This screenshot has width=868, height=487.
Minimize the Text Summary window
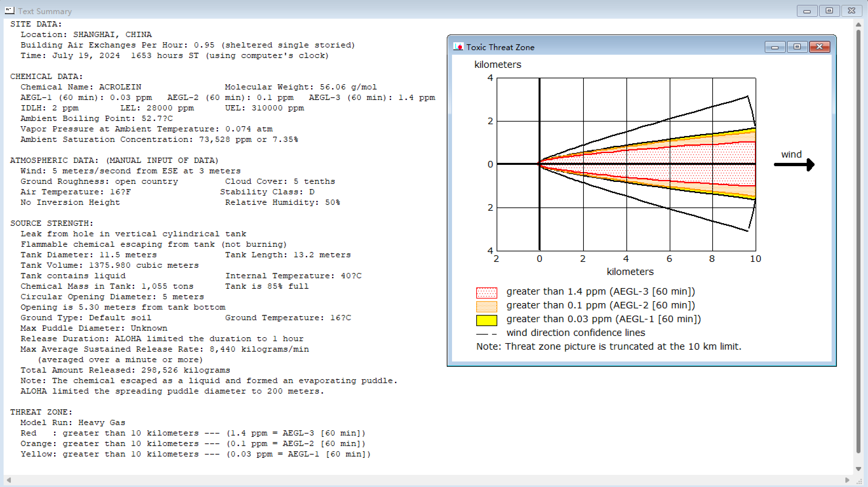point(807,11)
